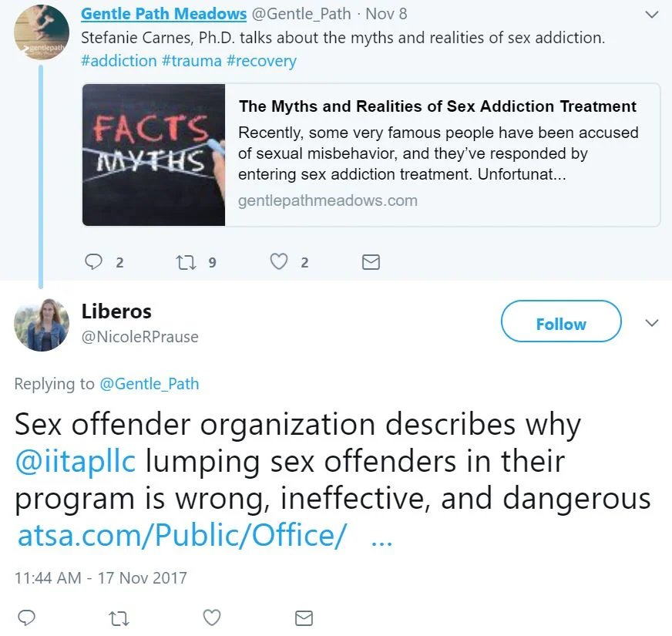
Task: Expand Liberos tweet options chevron
Action: [x=651, y=323]
